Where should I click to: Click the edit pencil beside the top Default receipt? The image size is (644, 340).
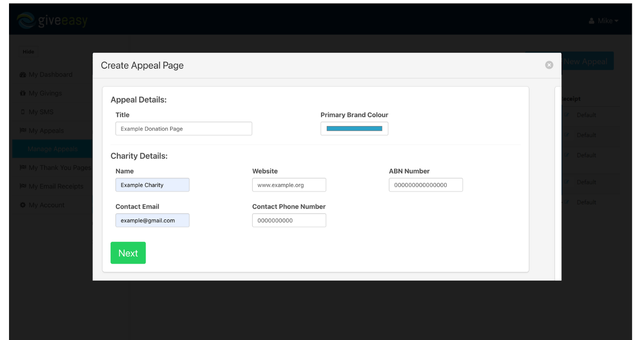pos(566,115)
